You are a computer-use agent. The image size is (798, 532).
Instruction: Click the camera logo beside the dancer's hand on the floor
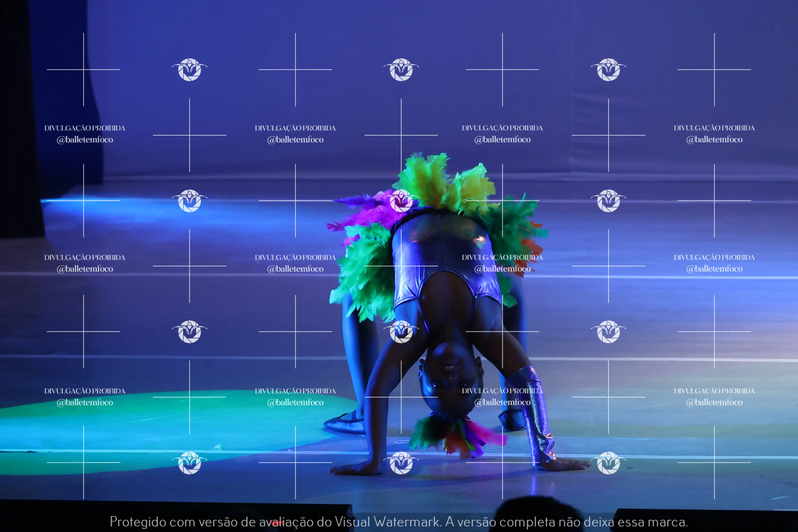608,463
